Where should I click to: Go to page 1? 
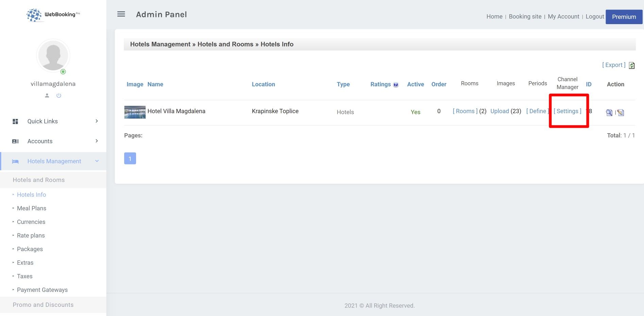tap(130, 158)
